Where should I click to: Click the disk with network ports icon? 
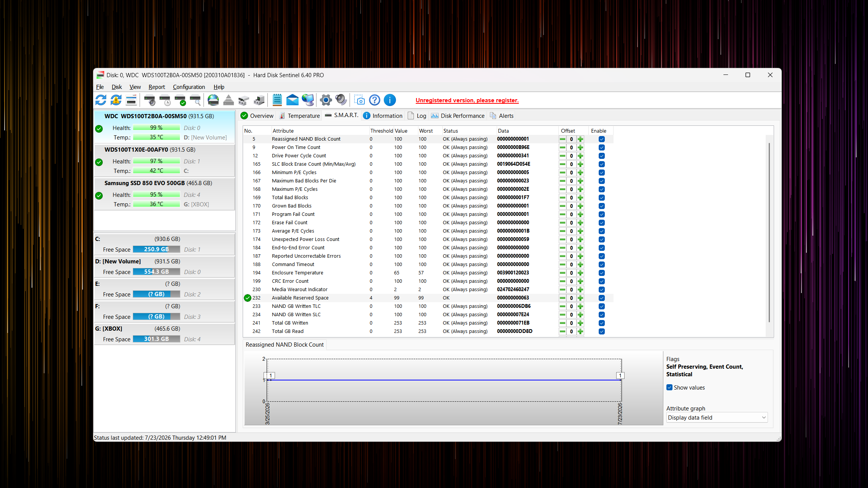[x=244, y=100]
